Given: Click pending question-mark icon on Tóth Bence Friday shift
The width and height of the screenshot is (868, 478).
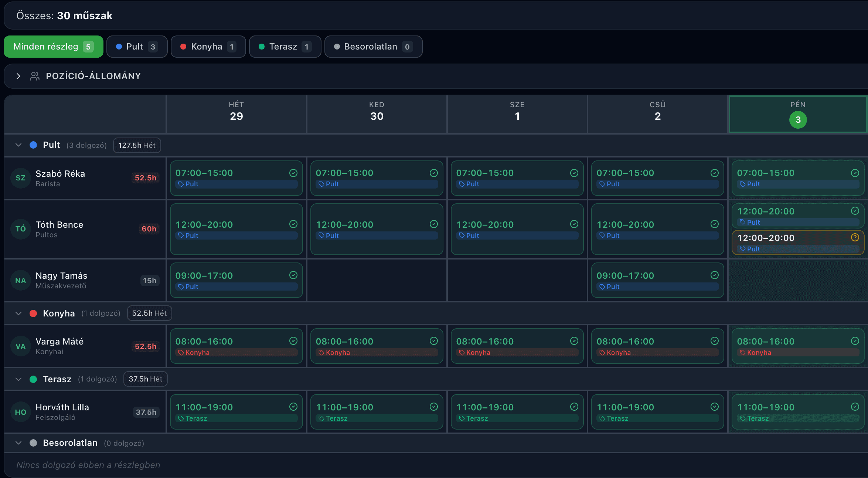Looking at the screenshot, I should (855, 237).
